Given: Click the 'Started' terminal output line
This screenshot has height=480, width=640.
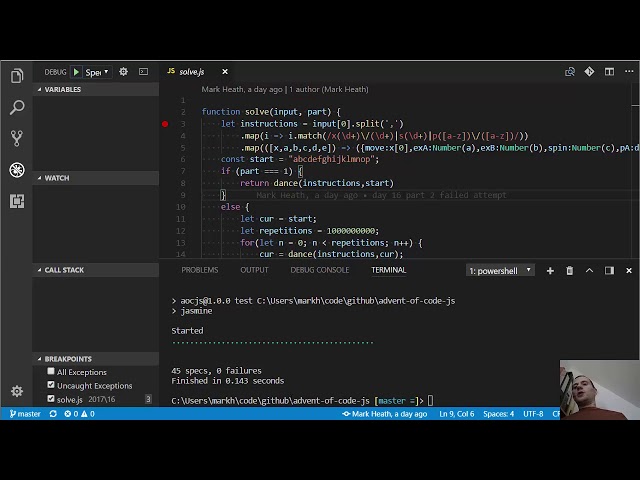Looking at the screenshot, I should point(187,331).
